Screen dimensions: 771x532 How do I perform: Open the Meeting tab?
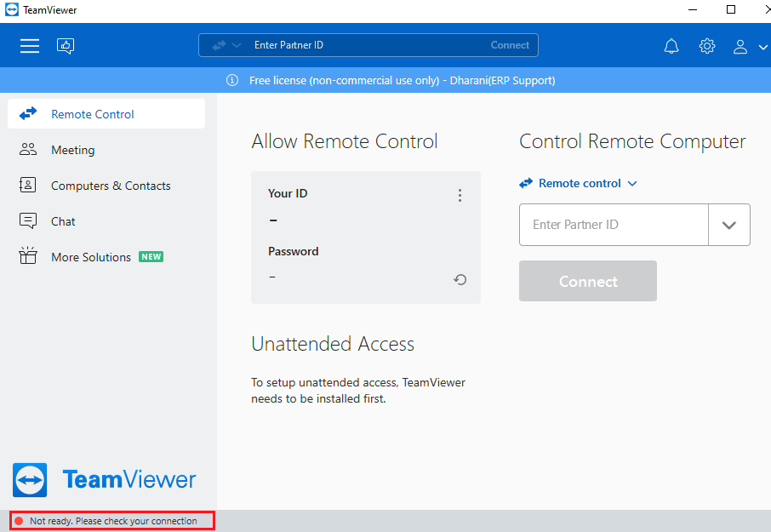[106, 150]
